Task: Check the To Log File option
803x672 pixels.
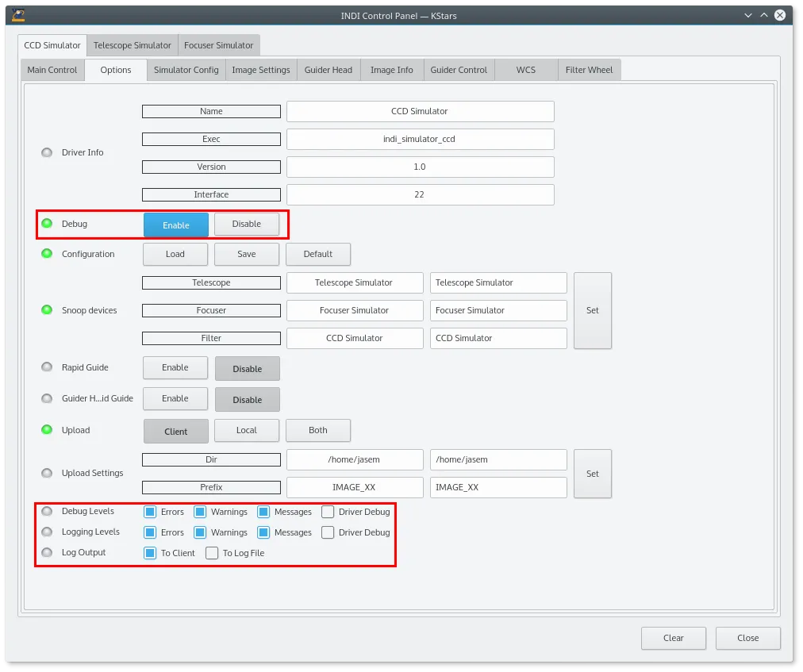Action: coord(212,553)
